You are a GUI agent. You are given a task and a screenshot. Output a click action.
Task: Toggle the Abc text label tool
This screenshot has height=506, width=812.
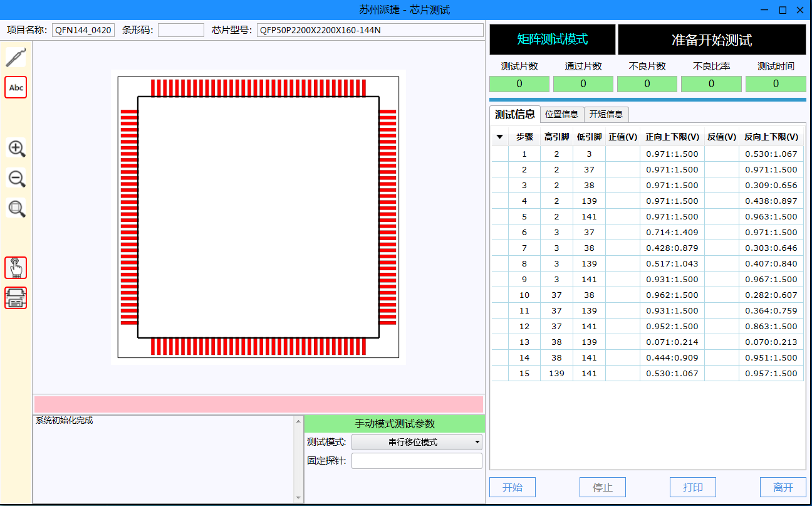(16, 87)
